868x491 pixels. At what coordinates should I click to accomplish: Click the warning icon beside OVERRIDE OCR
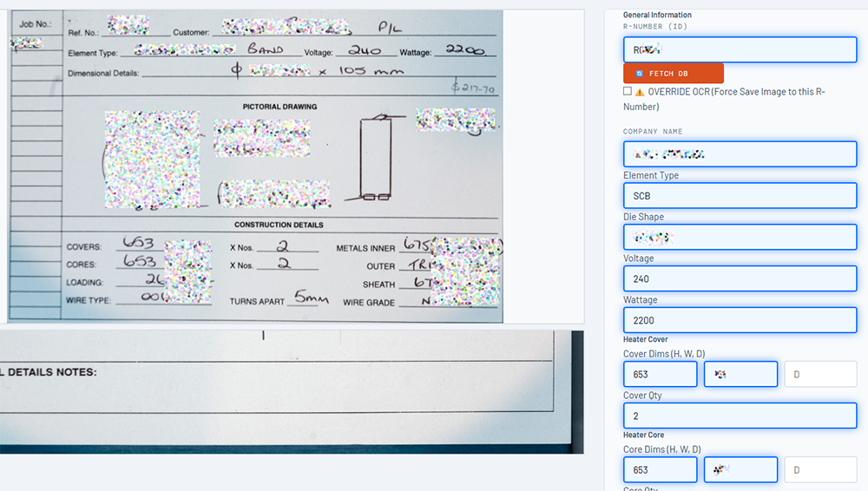640,92
